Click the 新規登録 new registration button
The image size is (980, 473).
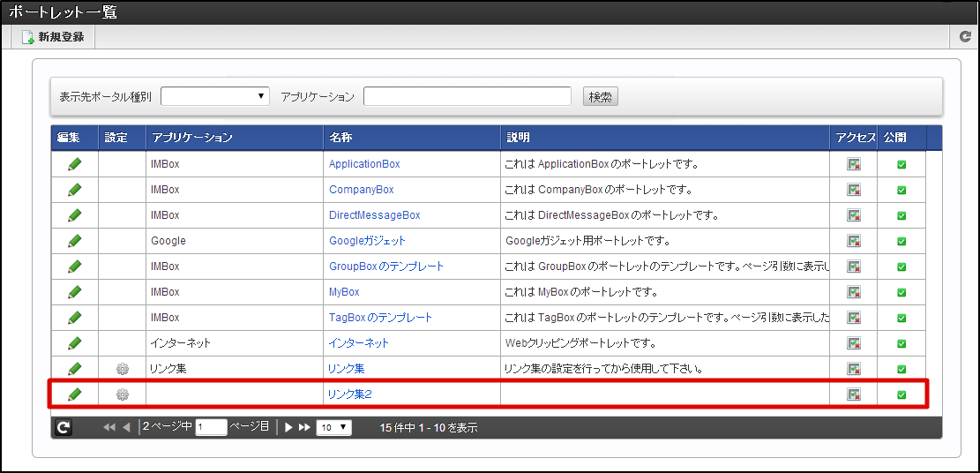[53, 37]
